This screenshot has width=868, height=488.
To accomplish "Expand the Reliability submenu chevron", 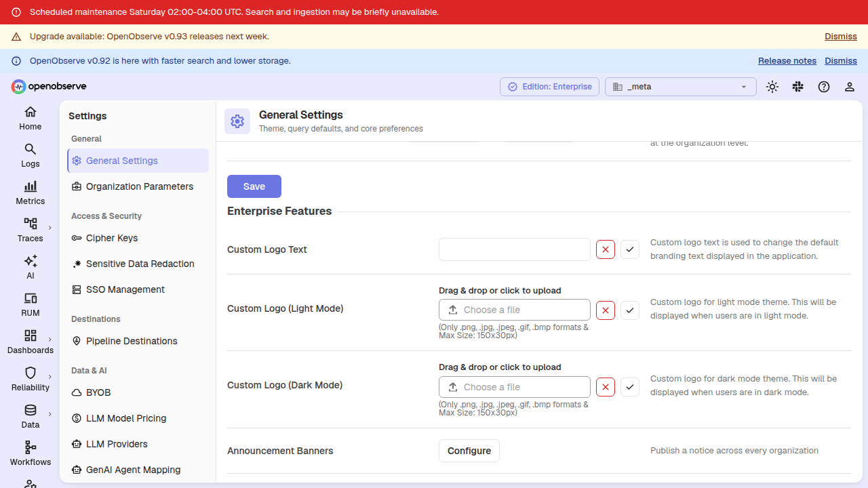I will [x=50, y=377].
